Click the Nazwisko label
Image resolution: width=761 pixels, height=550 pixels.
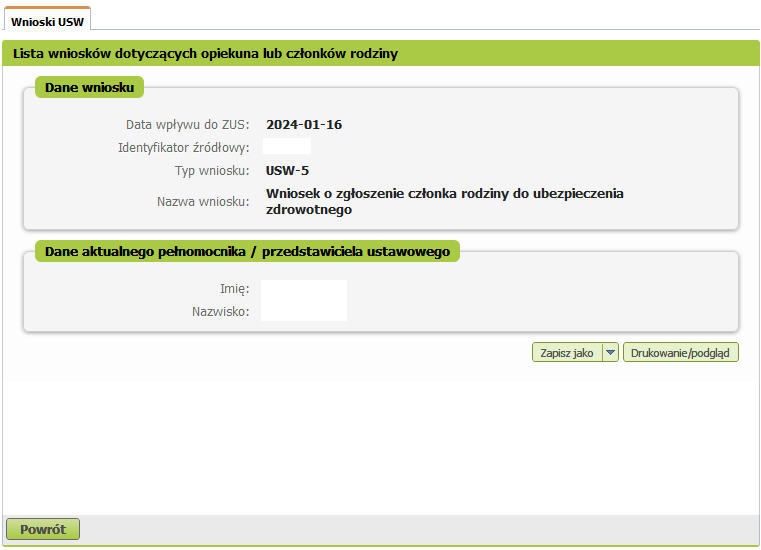pyautogui.click(x=220, y=312)
